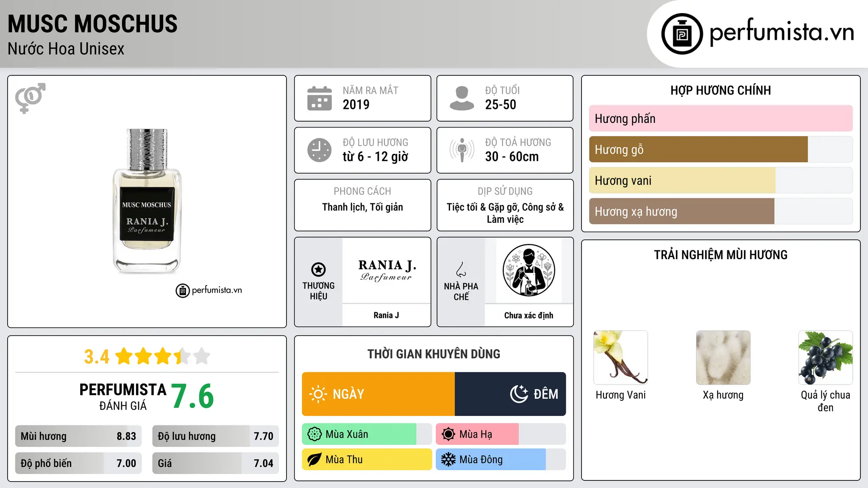Image resolution: width=868 pixels, height=488 pixels.
Task: Click the sillage icon beside Độ toả hương
Action: coord(462,150)
